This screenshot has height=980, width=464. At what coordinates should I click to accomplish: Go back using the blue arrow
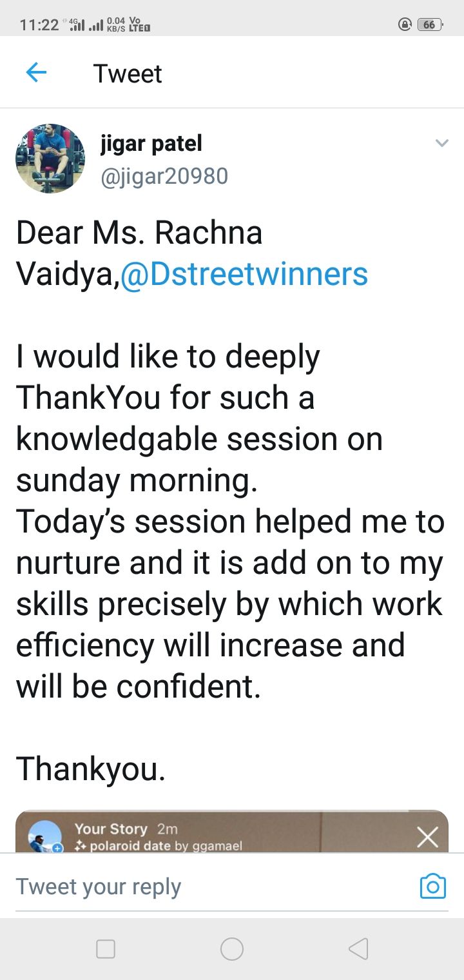tap(37, 73)
